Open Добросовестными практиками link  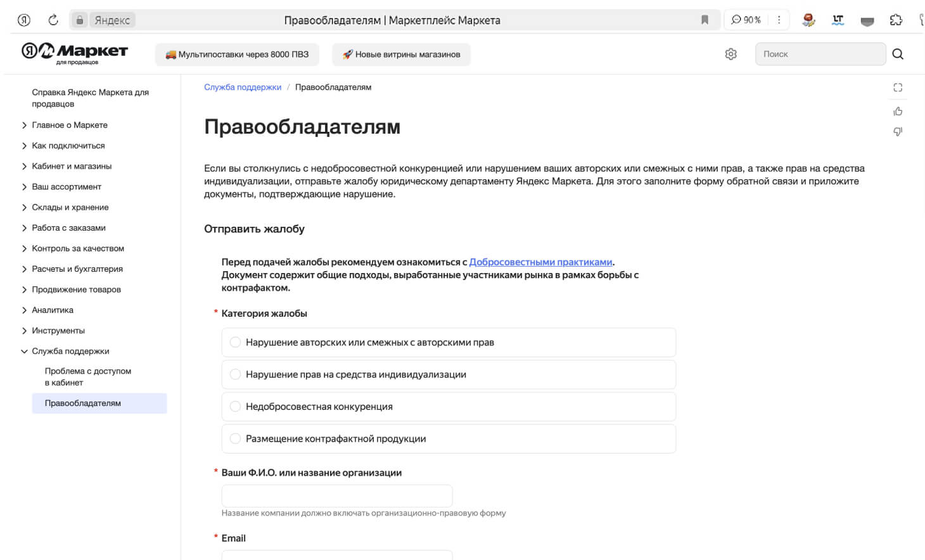click(x=540, y=262)
